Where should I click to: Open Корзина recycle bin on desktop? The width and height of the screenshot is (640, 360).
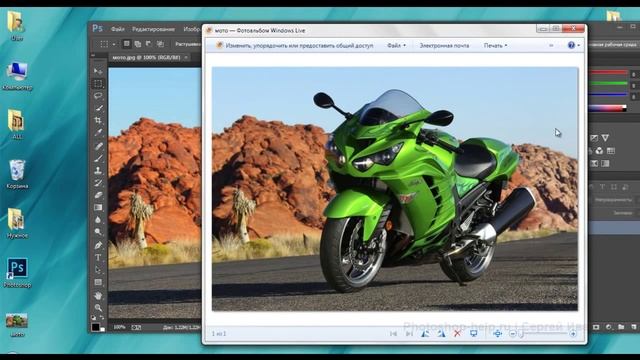point(17,174)
